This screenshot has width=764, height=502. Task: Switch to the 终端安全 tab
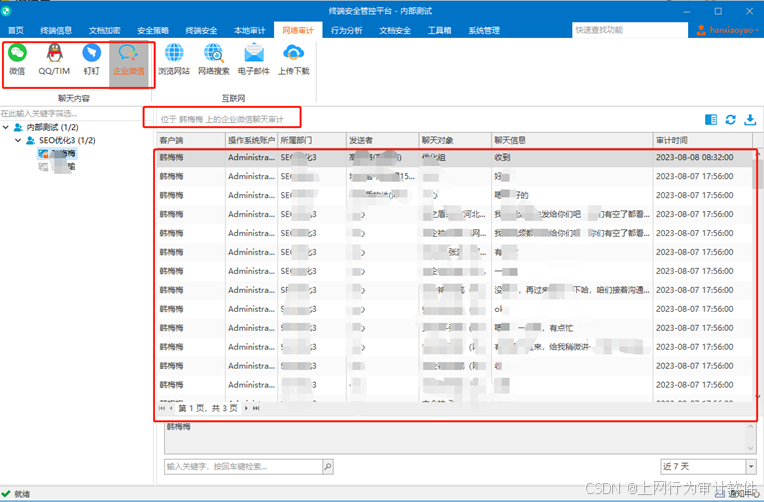(201, 30)
